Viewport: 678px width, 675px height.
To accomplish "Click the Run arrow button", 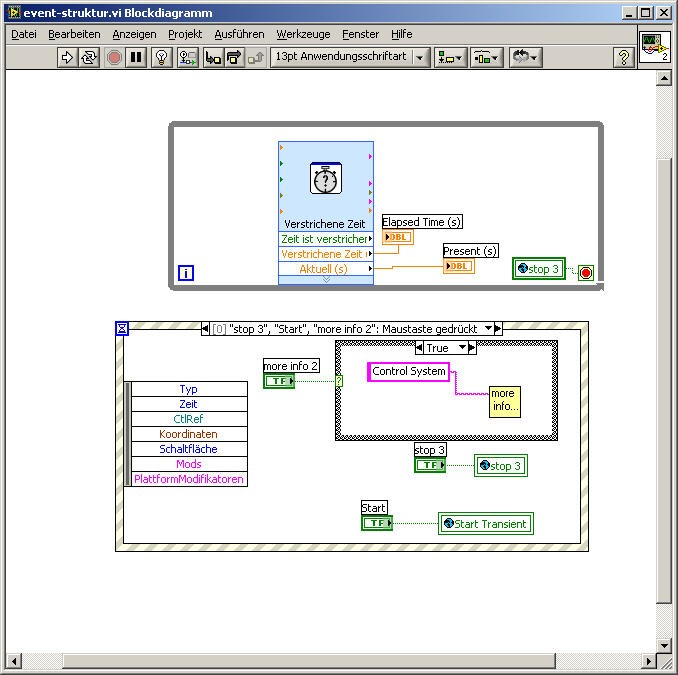I will click(67, 57).
